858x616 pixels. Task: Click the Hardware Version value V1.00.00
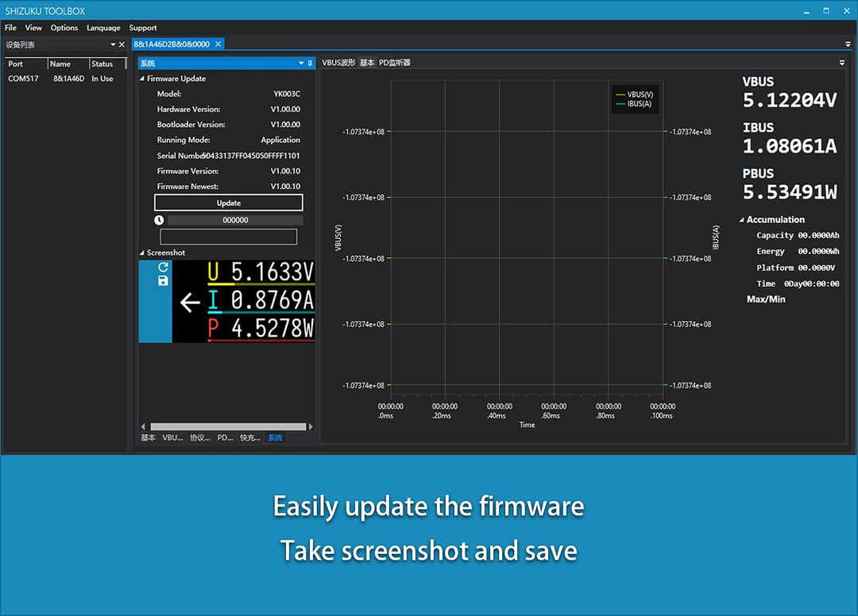click(x=285, y=110)
